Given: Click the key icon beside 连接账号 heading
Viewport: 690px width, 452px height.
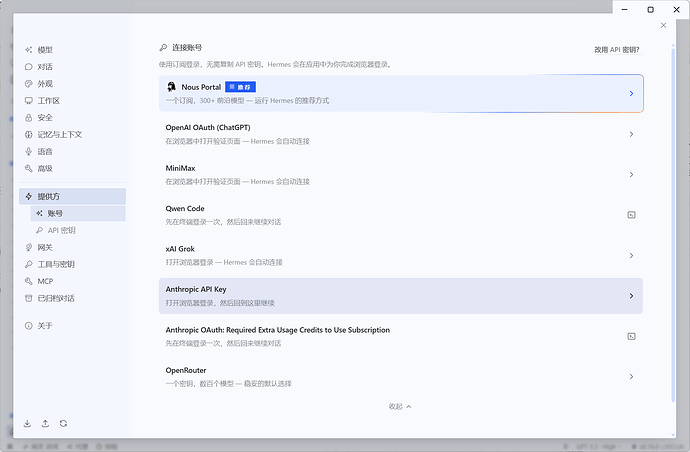Looking at the screenshot, I should [163, 47].
